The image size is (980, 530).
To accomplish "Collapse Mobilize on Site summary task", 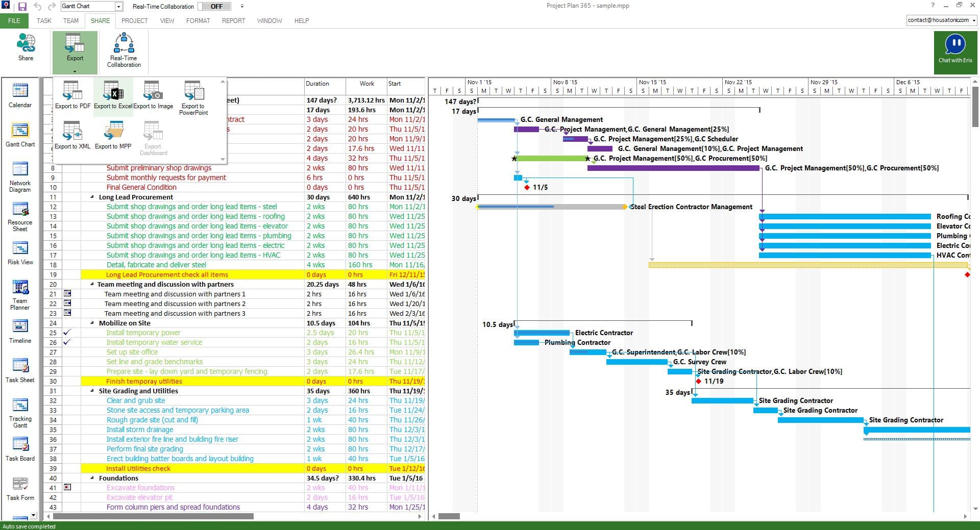I will point(92,323).
